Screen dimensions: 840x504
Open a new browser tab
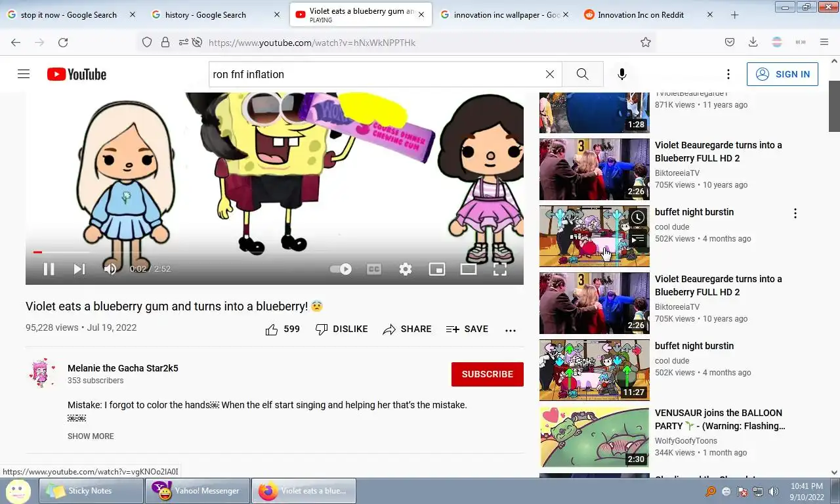point(735,14)
